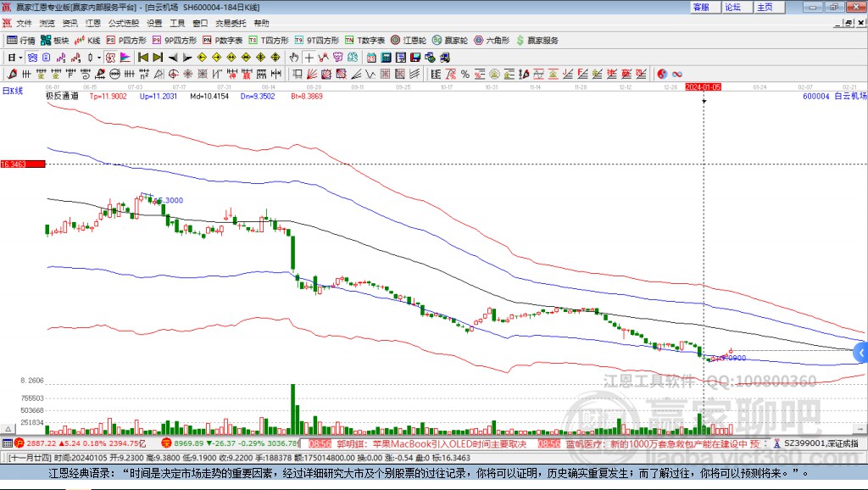Switch to the K线 chart view
The height and width of the screenshot is (490, 868).
(88, 40)
